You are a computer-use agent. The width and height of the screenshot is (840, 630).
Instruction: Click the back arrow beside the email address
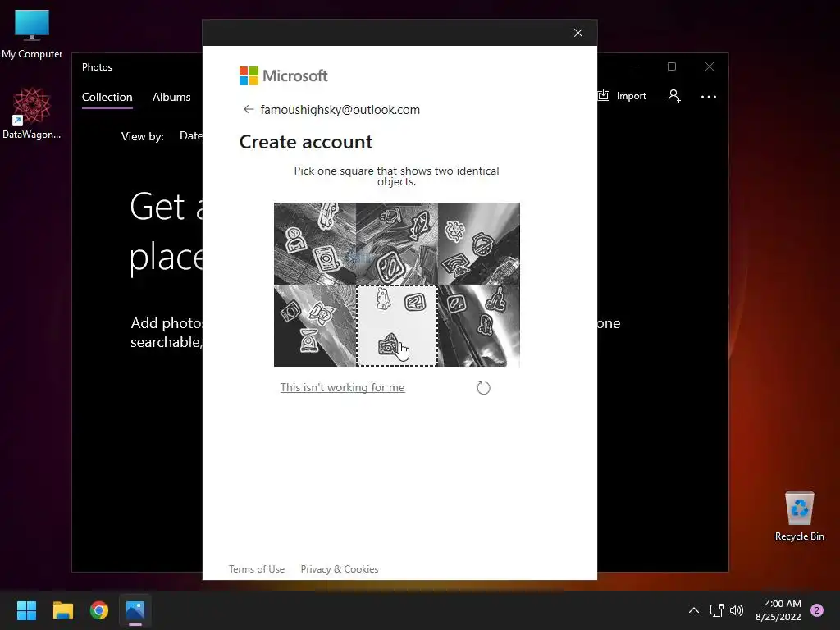249,109
